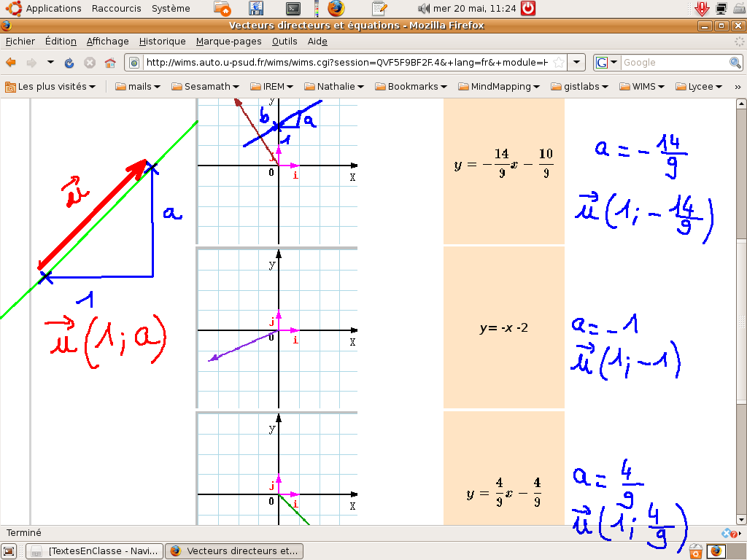Open the Marque-pages menu
This screenshot has width=747, height=560.
click(228, 42)
